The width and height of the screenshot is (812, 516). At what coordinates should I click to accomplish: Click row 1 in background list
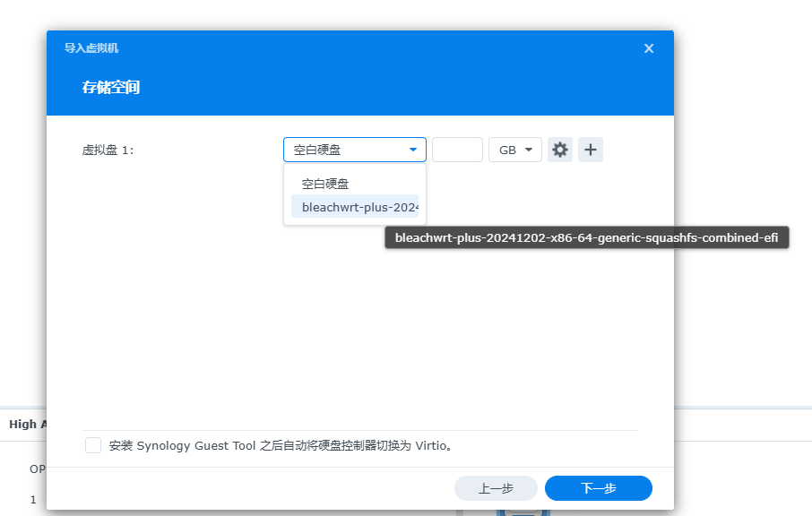pyautogui.click(x=33, y=500)
